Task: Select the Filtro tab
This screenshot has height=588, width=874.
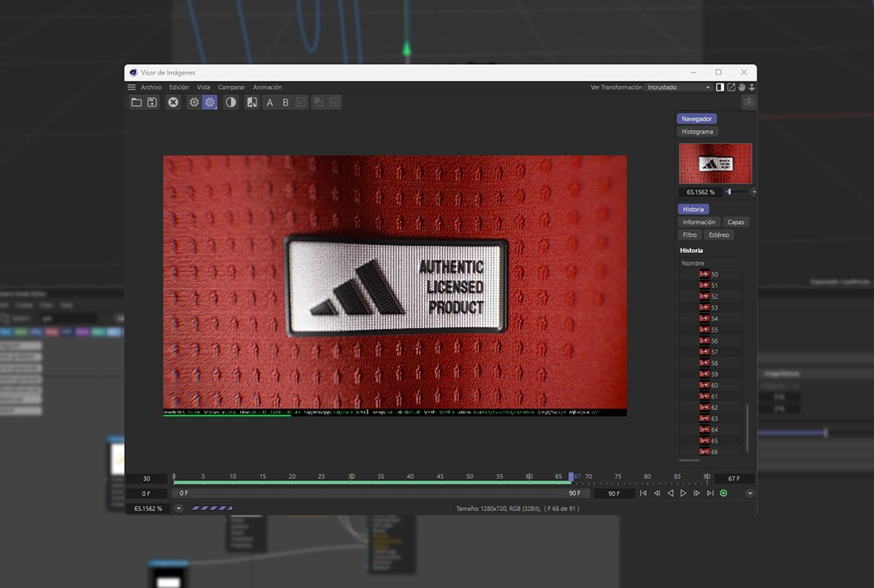Action: tap(689, 235)
